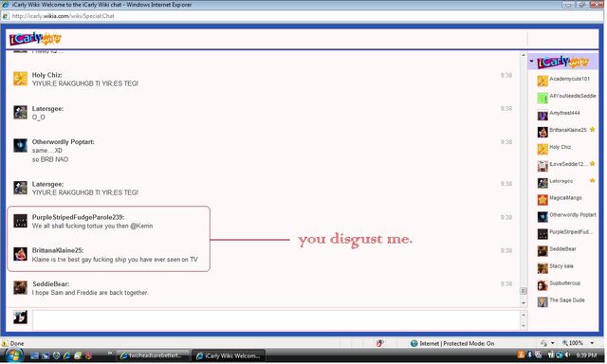Click Holy Chiz's avatar in the chat log

[x=20, y=79]
